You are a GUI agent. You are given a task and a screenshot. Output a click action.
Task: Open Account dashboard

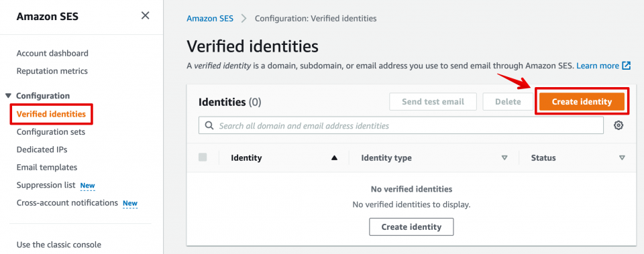click(52, 54)
